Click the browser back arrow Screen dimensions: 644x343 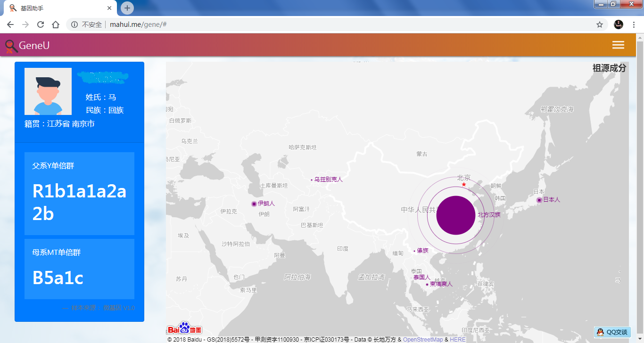tap(10, 24)
